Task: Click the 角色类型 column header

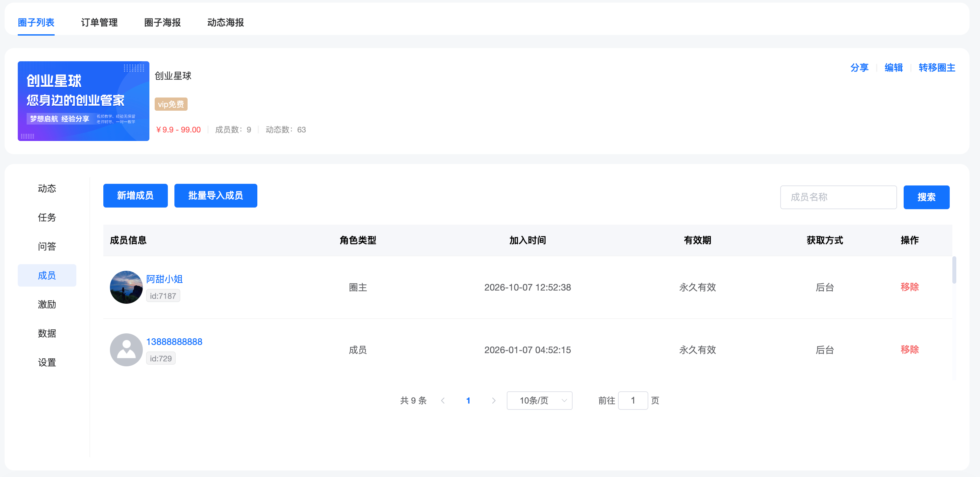Action: 358,240
